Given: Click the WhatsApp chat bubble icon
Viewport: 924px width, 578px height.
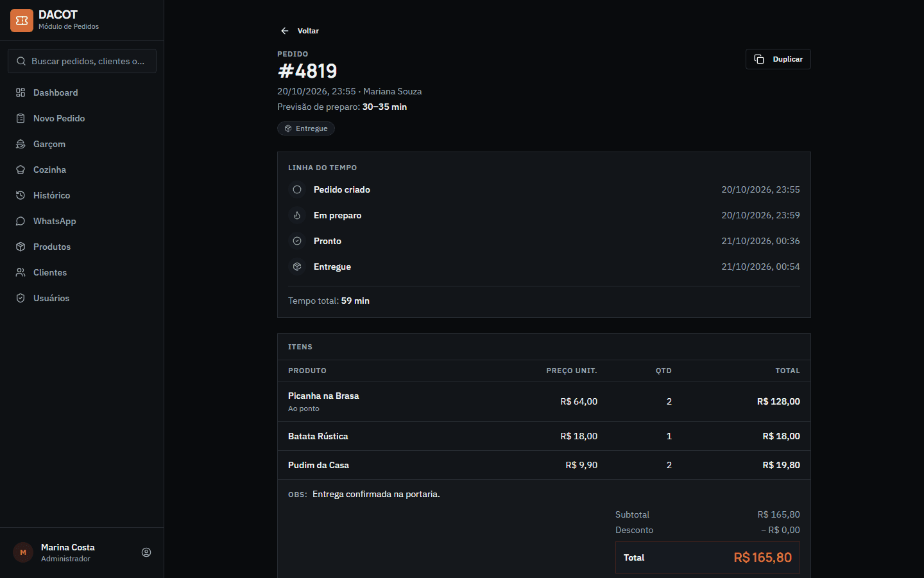Looking at the screenshot, I should (21, 221).
